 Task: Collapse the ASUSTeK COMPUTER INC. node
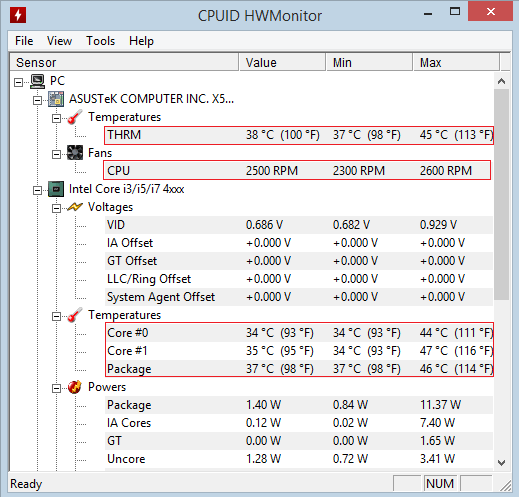pyautogui.click(x=37, y=100)
